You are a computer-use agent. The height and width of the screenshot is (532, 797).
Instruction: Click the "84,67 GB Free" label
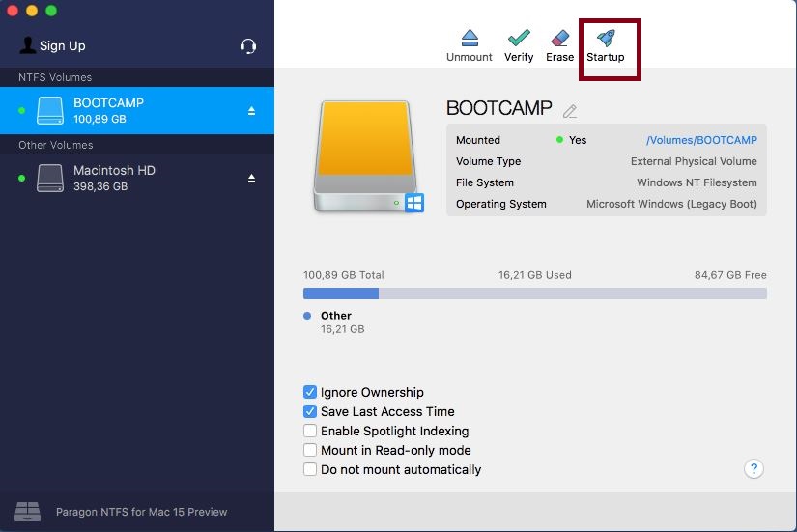(730, 275)
